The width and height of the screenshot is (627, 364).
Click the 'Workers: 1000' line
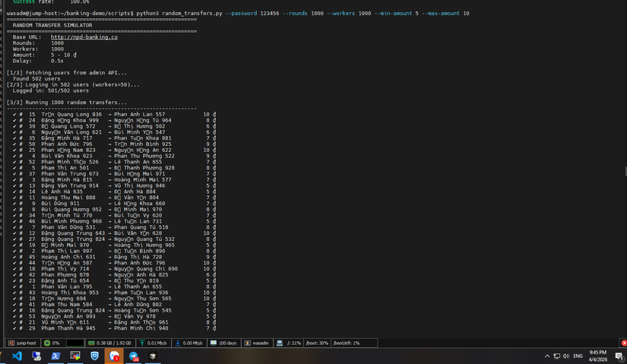[38, 49]
